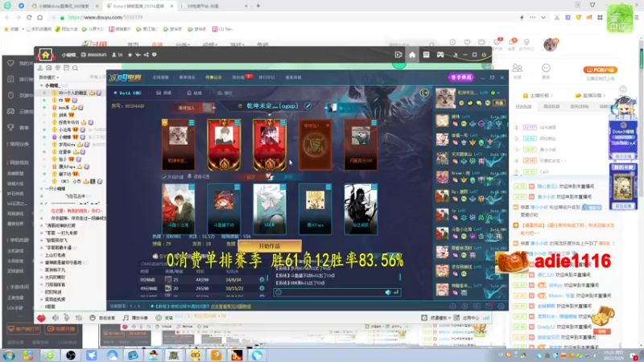The image size is (644, 362).
Task: Click the taskbar clock
Action: (x=612, y=355)
